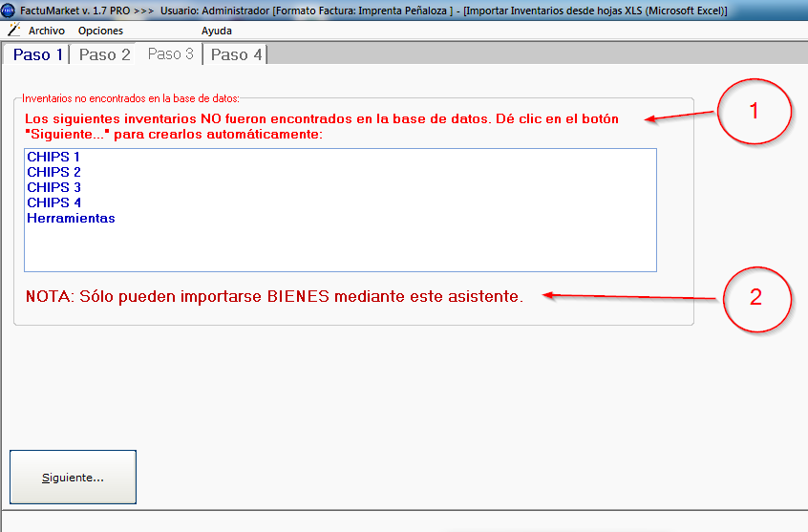Switch to the Paso 1 tab
Viewport: 808px width, 532px height.
37,54
